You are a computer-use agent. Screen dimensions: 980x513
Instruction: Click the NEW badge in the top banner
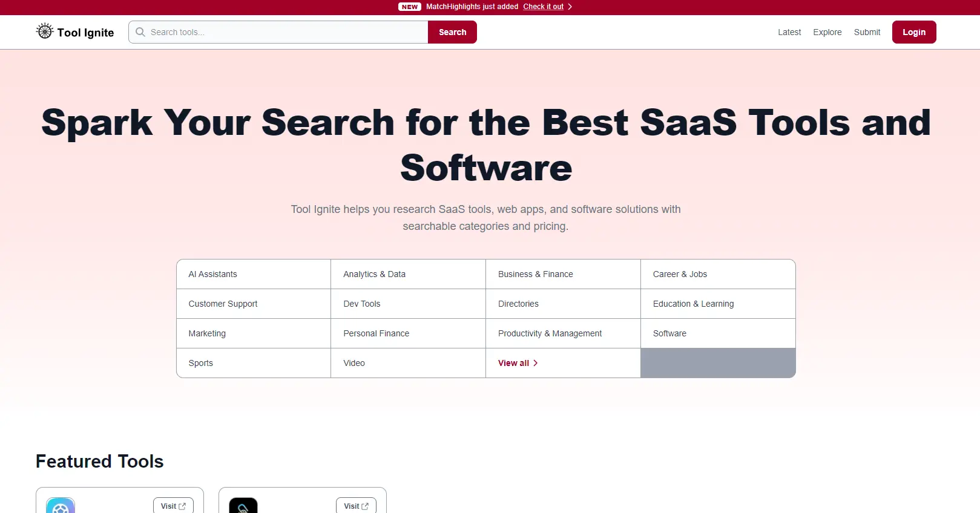410,7
